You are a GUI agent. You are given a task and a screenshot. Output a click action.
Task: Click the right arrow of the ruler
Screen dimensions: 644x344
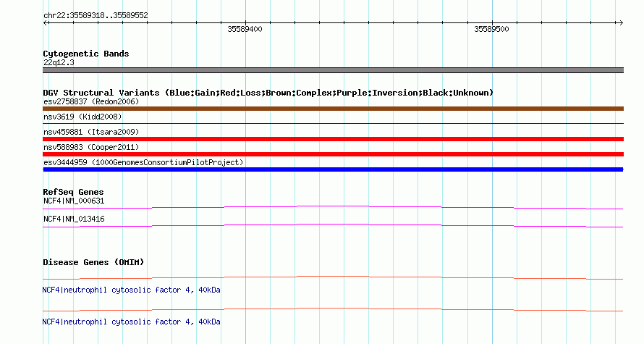click(621, 23)
